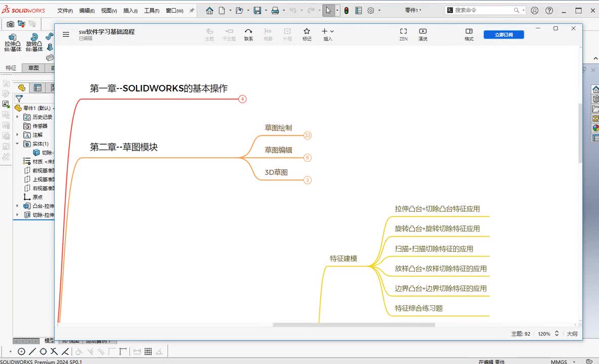Click the 搜索命令 command search field
The width and height of the screenshot is (599, 364).
(x=483, y=10)
